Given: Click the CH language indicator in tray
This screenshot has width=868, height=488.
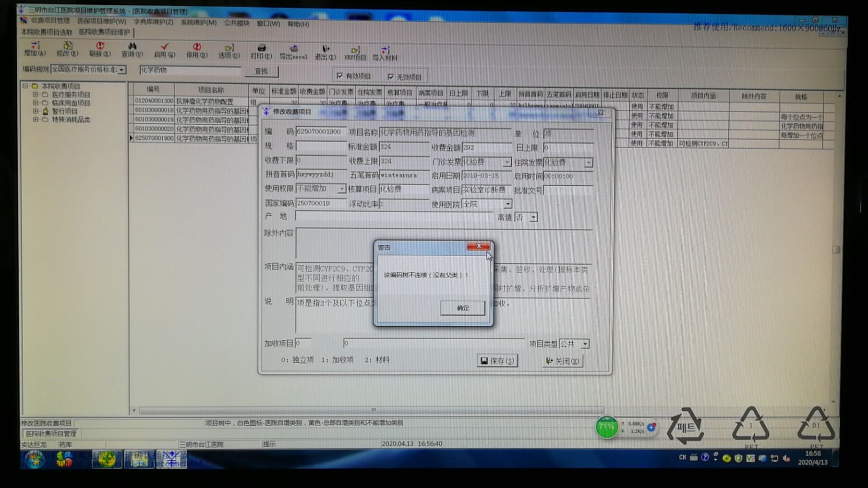Looking at the screenshot, I should (x=682, y=458).
